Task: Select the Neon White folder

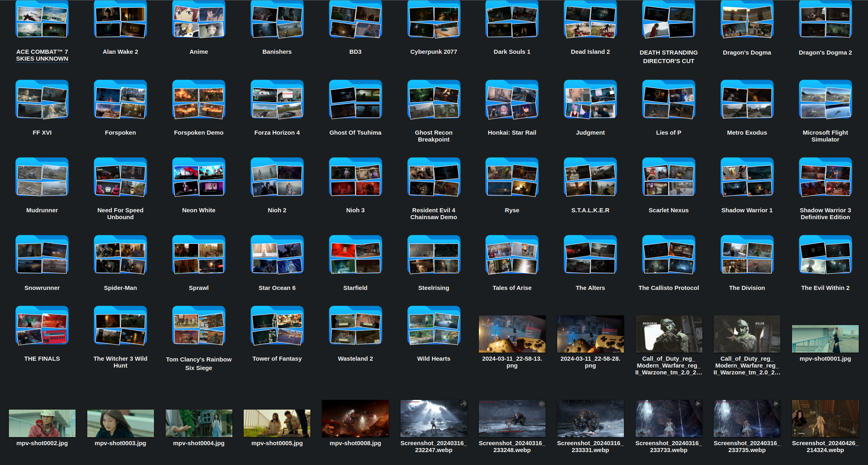Action: 199,177
